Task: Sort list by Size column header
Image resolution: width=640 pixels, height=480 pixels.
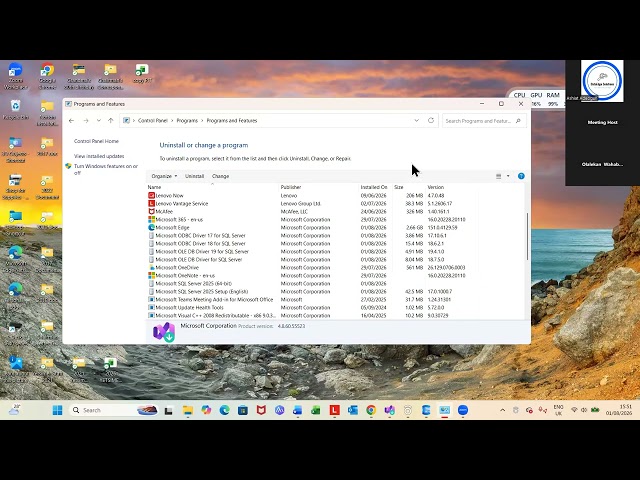Action: (409, 187)
